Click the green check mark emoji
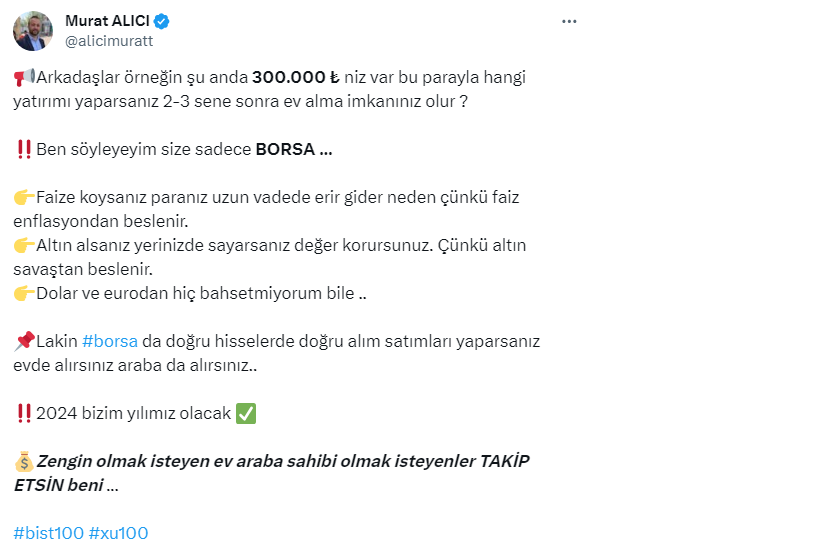The image size is (837, 546). click(246, 413)
